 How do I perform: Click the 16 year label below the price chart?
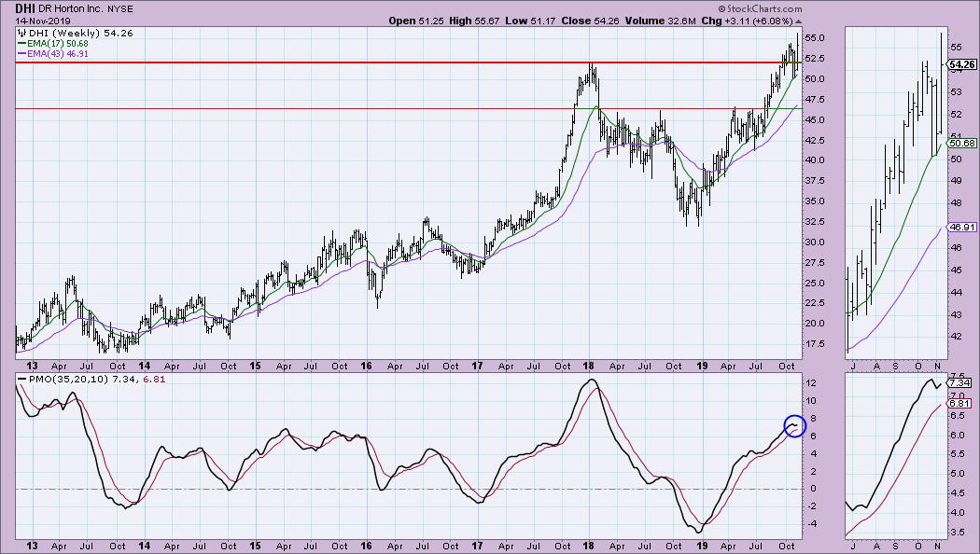coord(366,366)
